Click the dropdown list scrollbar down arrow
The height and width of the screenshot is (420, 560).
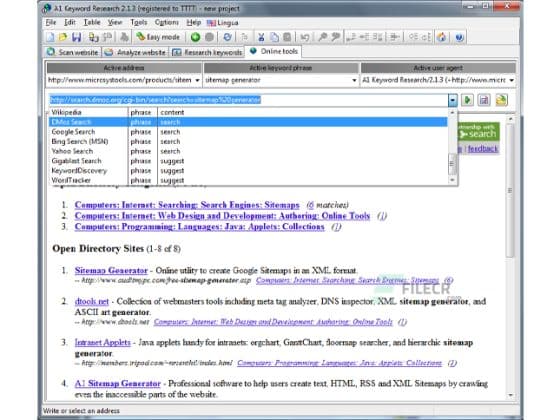click(x=452, y=180)
